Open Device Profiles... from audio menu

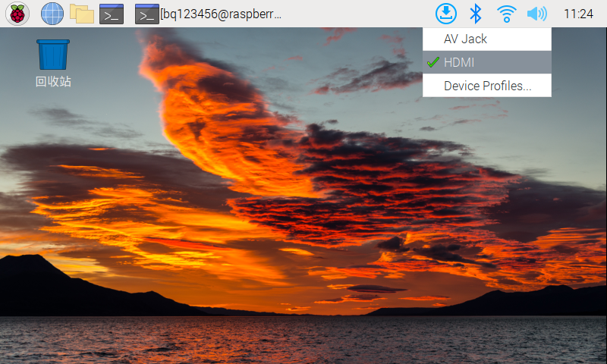(487, 86)
